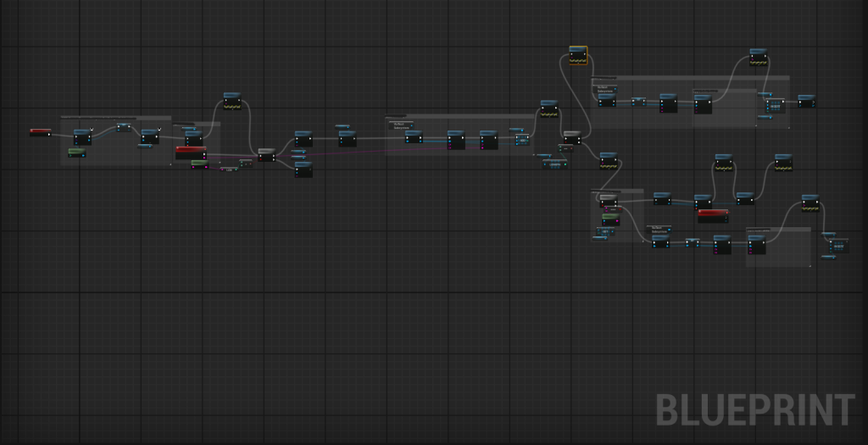The image size is (868, 445).
Task: Select the wavy timeline node above the left group
Action: tap(231, 101)
